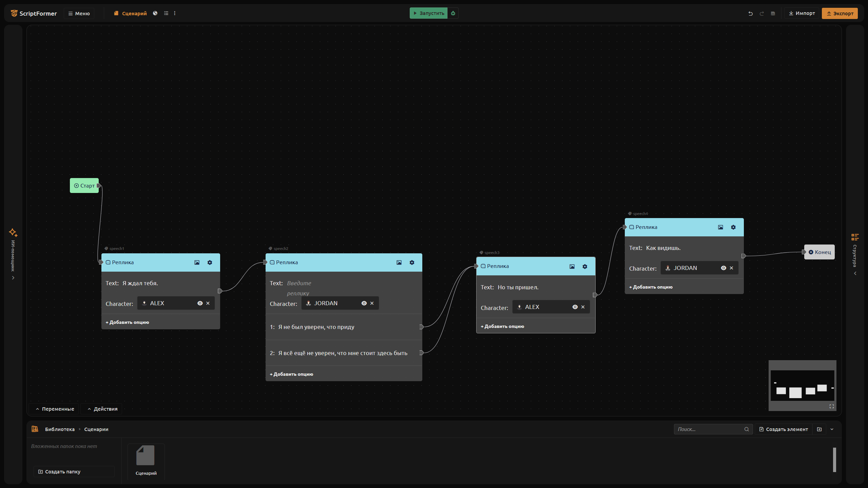Open gear settings of speech4 Реплика node
Viewport: 868px width, 488px height.
tap(733, 227)
